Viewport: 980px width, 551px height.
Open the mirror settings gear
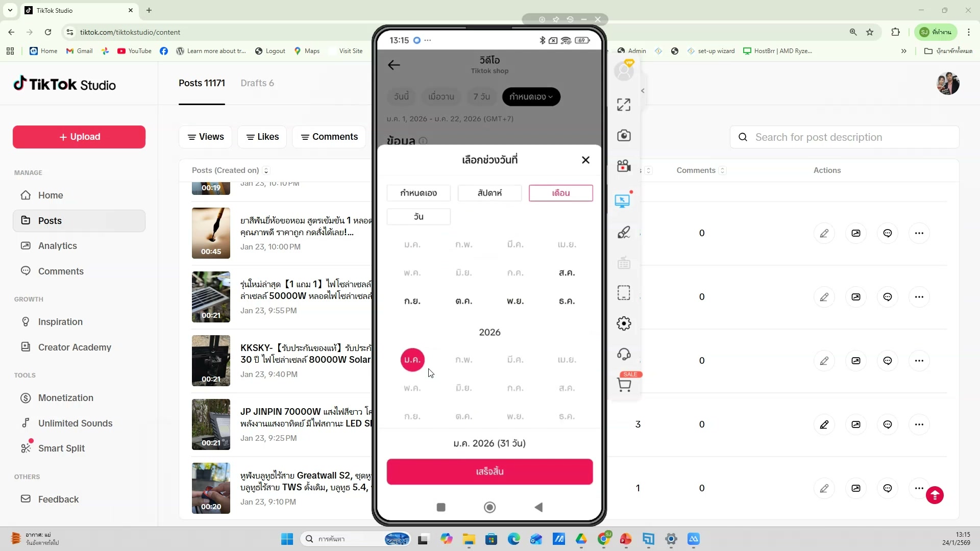click(x=624, y=323)
